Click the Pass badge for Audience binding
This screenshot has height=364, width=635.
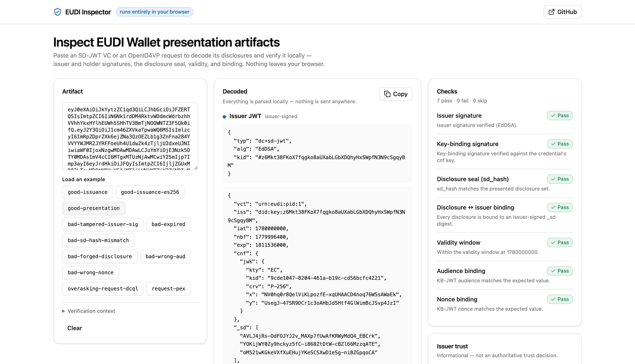(x=560, y=271)
